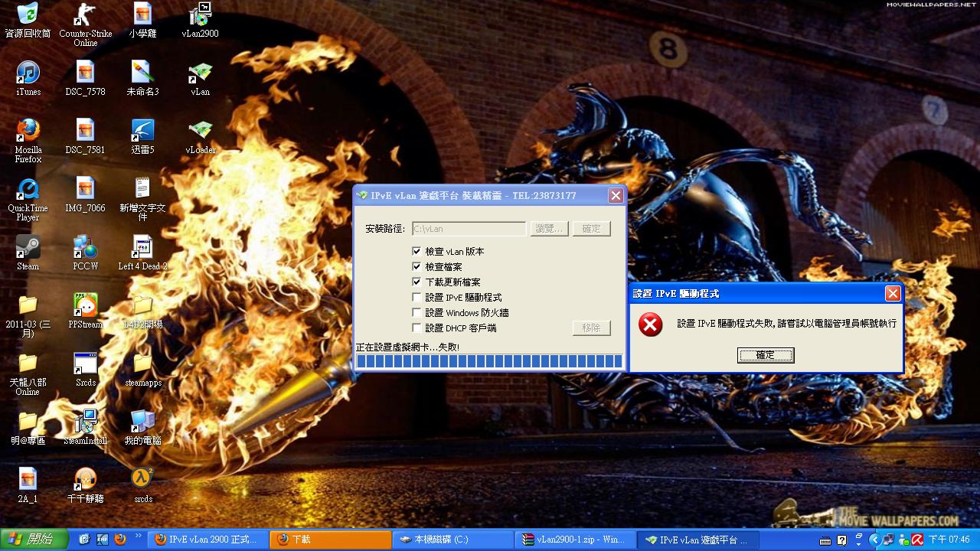980x551 pixels.
Task: Open the Recycle Bin desktop icon
Action: (x=28, y=21)
